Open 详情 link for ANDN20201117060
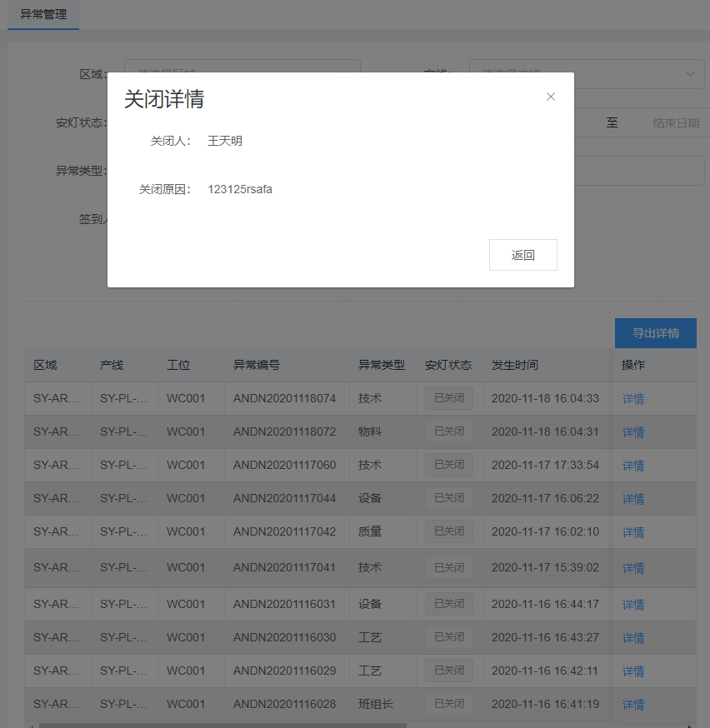Image resolution: width=710 pixels, height=728 pixels. (x=633, y=466)
